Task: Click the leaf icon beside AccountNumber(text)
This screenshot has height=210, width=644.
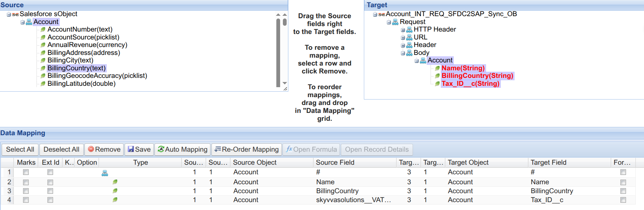Action: click(x=43, y=30)
